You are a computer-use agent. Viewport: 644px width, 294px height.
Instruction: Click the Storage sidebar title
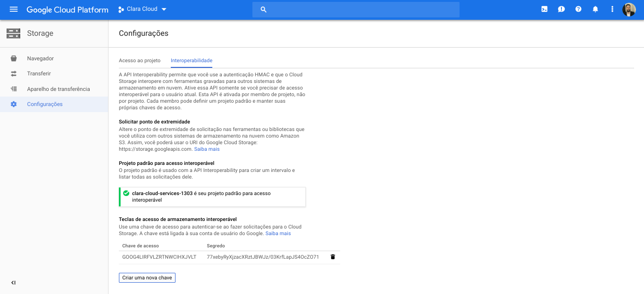coord(40,33)
